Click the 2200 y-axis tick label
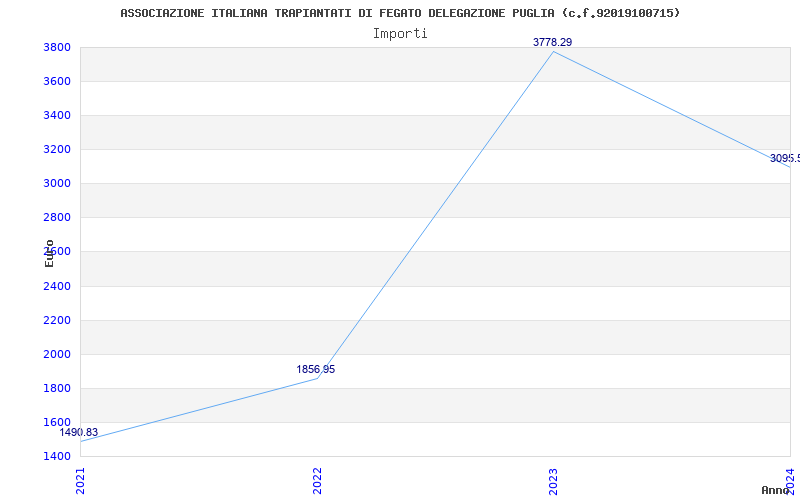Screen dimensions: 800x500 pos(57,320)
